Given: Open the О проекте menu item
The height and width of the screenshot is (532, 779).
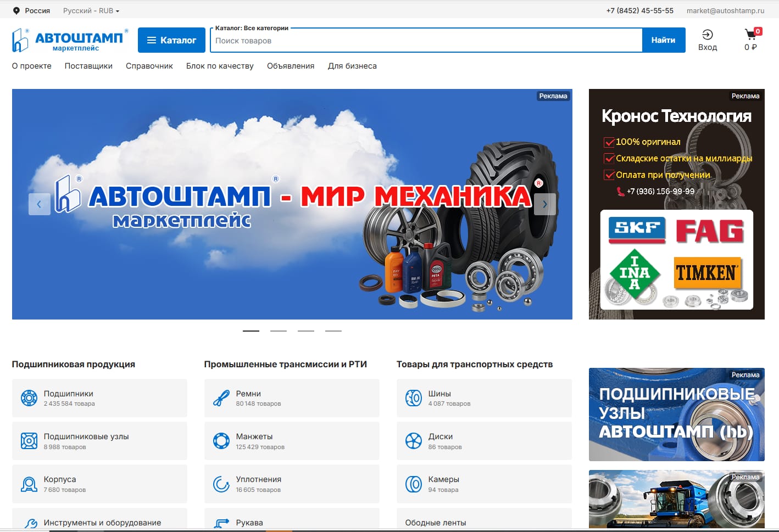Looking at the screenshot, I should [32, 66].
